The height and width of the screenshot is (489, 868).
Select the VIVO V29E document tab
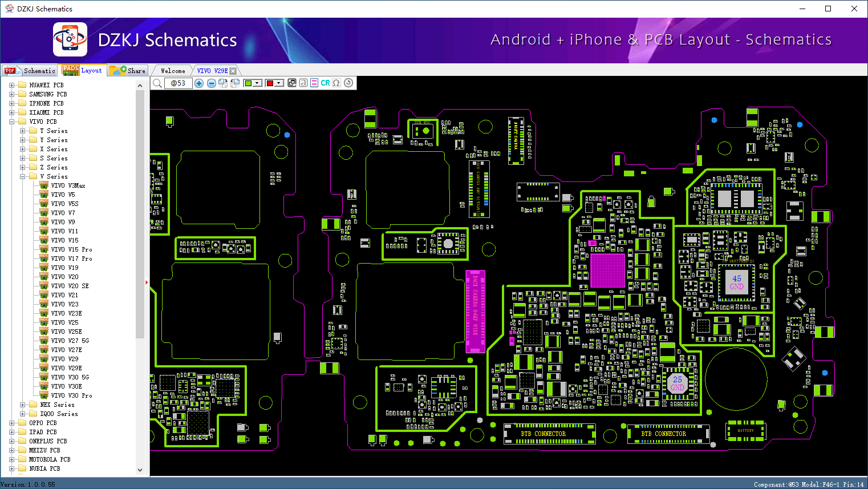tap(212, 71)
